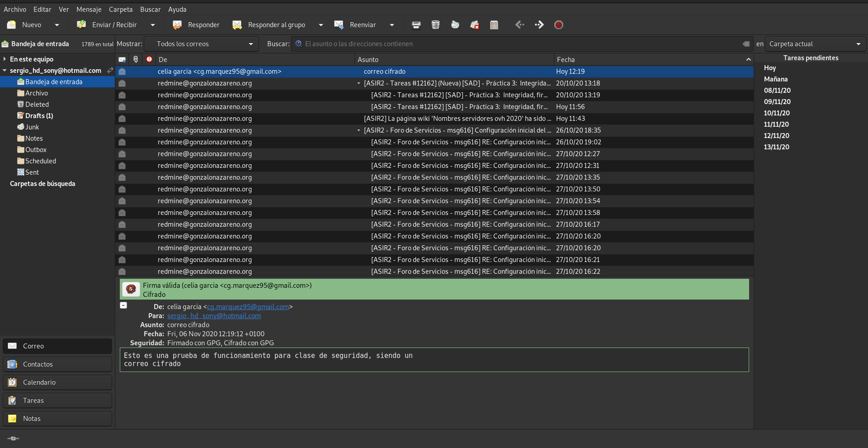Click the red stop operation icon
Image resolution: width=868 pixels, height=448 pixels.
559,25
